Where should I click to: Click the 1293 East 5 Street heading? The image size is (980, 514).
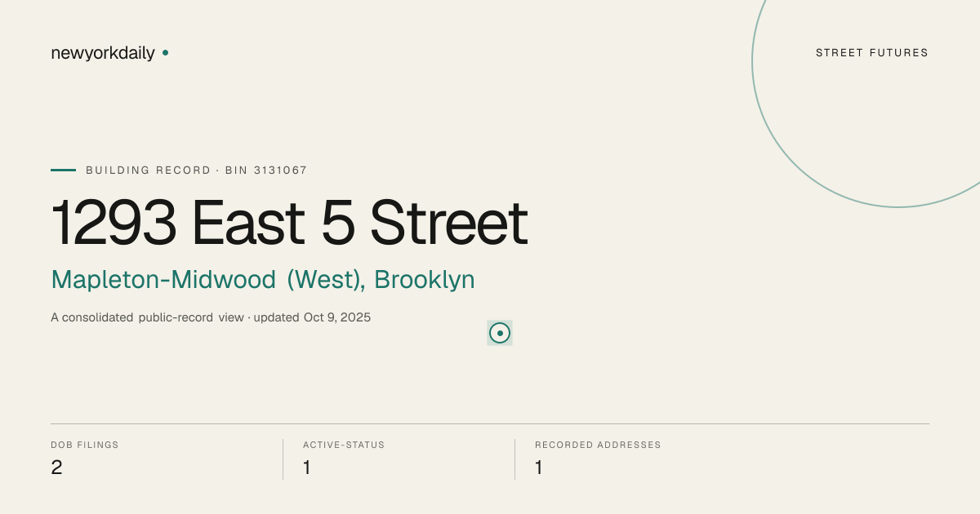tap(289, 223)
